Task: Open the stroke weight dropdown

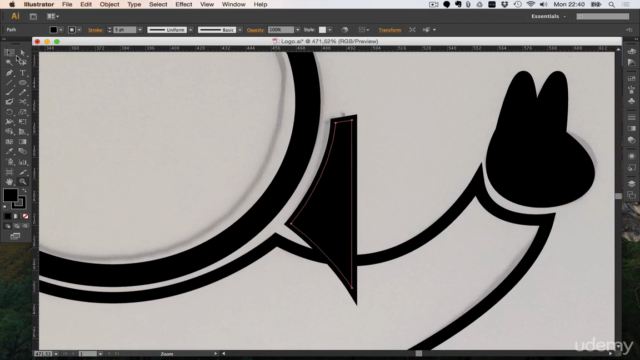Action: click(140, 30)
